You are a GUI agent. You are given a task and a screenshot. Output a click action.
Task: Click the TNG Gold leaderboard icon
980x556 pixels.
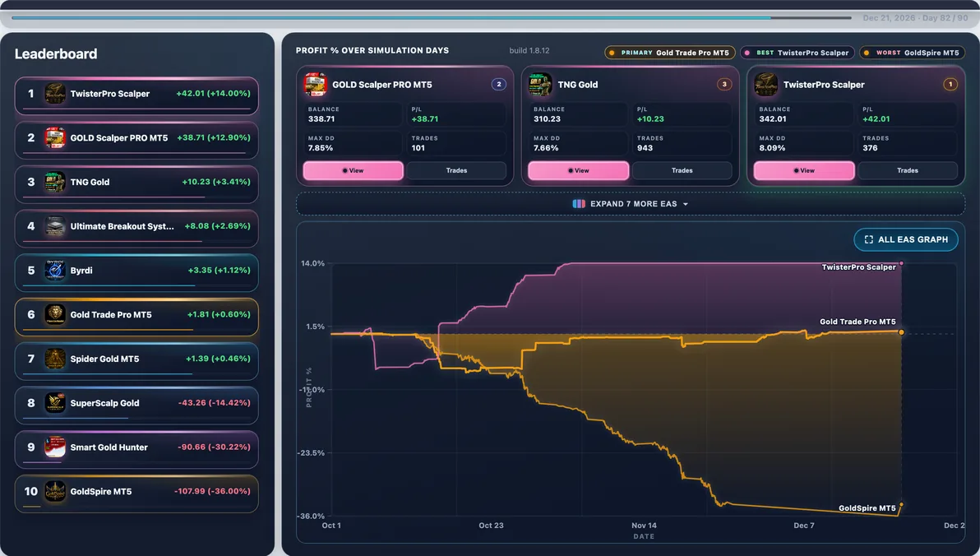55,182
